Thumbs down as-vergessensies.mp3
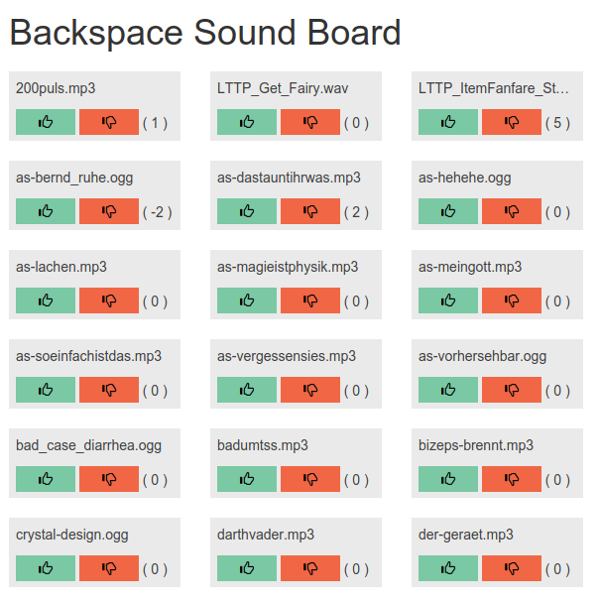 click(x=310, y=389)
